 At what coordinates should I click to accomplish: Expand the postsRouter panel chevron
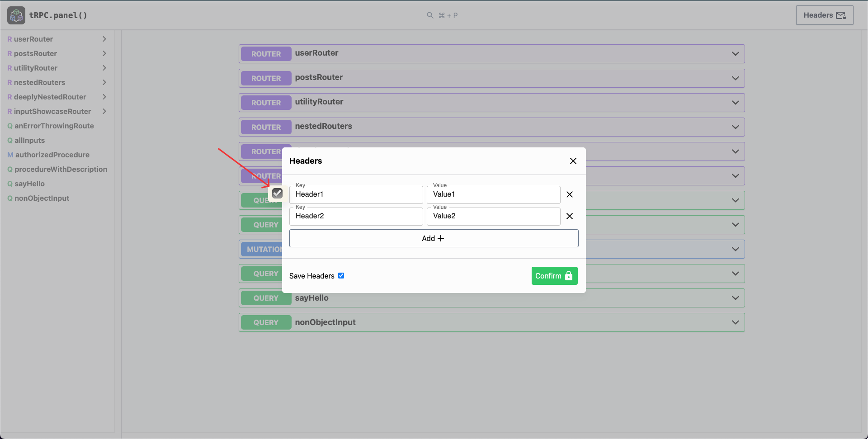coord(736,78)
